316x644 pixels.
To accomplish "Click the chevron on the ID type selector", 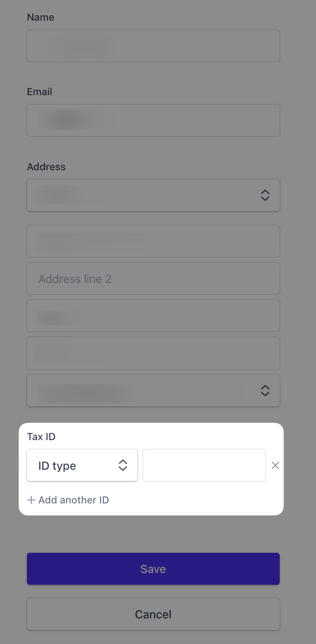I will [x=123, y=465].
